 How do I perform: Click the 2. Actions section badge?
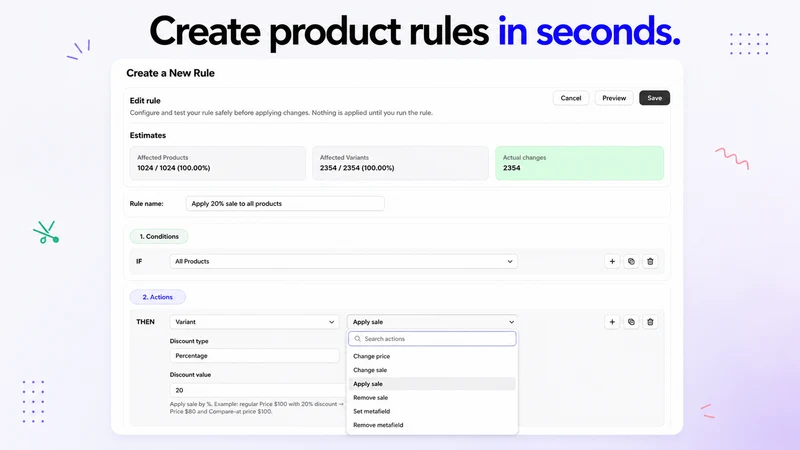point(157,297)
